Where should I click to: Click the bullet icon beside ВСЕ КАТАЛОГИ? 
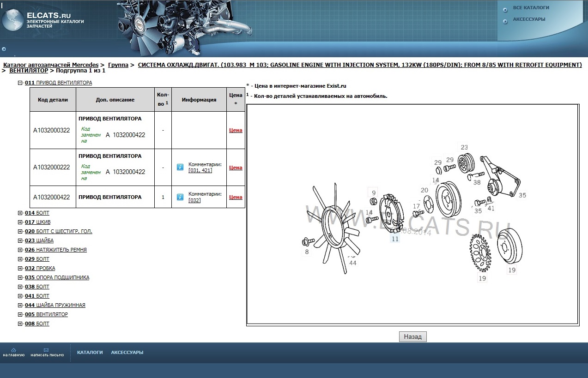coord(505,9)
